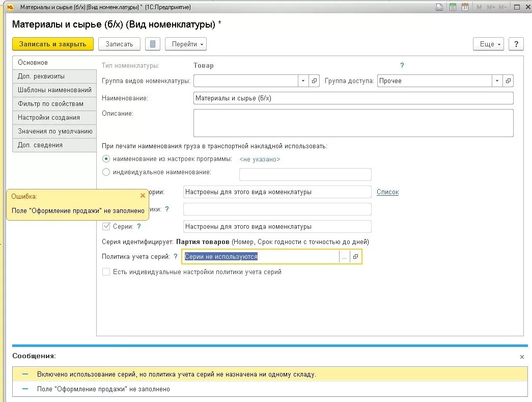Click the print/save icon in title bar
The height and width of the screenshot is (402, 532).
pyautogui.click(x=439, y=7)
